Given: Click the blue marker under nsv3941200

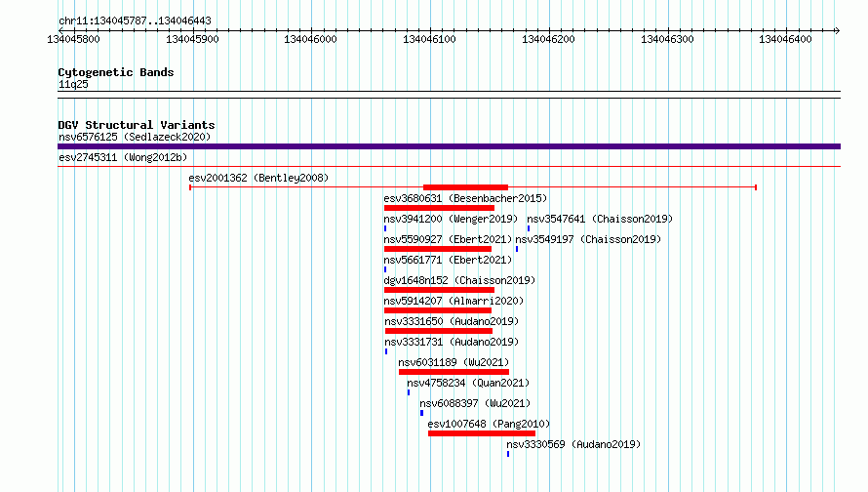Looking at the screenshot, I should (385, 228).
